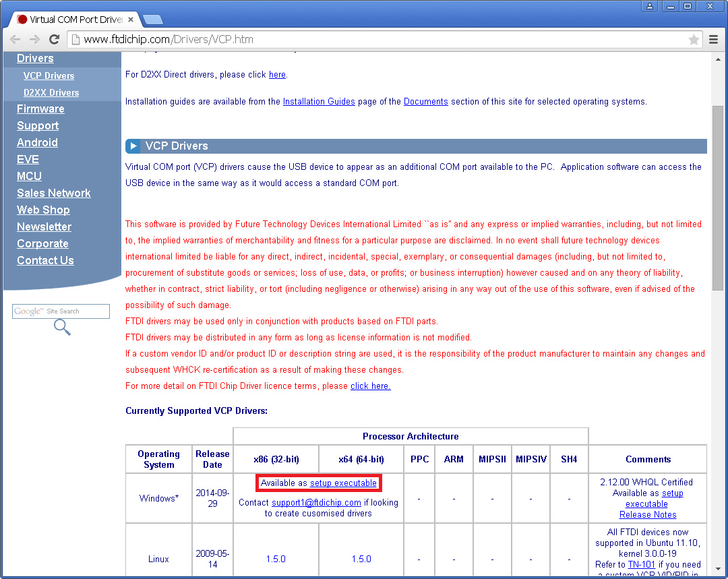Click the VCP Drivers section arrow icon
Screen dimensions: 728x579
click(x=133, y=146)
